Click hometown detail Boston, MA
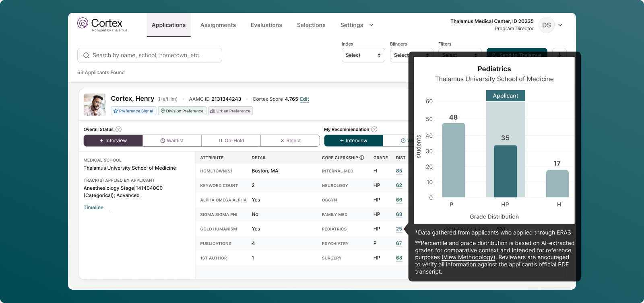 click(265, 171)
